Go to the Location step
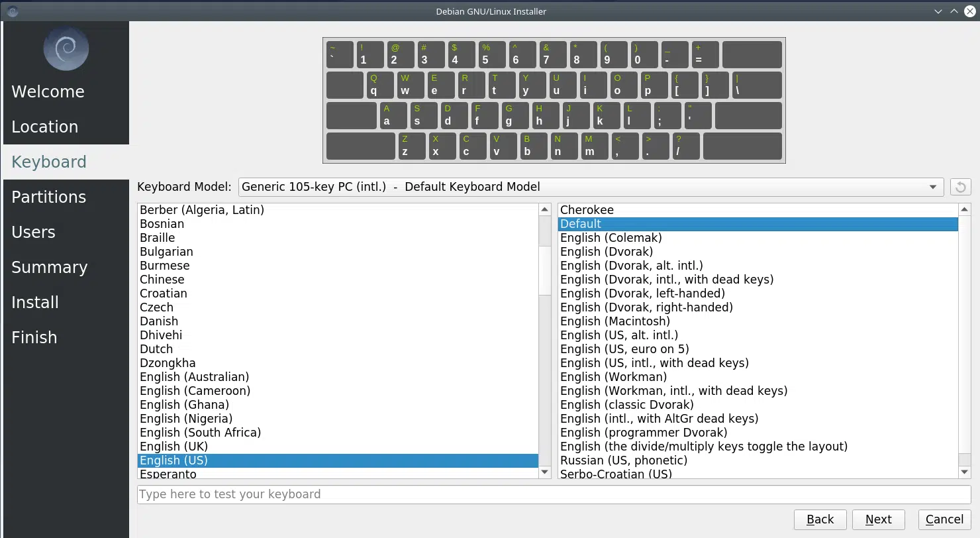This screenshot has width=980, height=538. pos(66,127)
